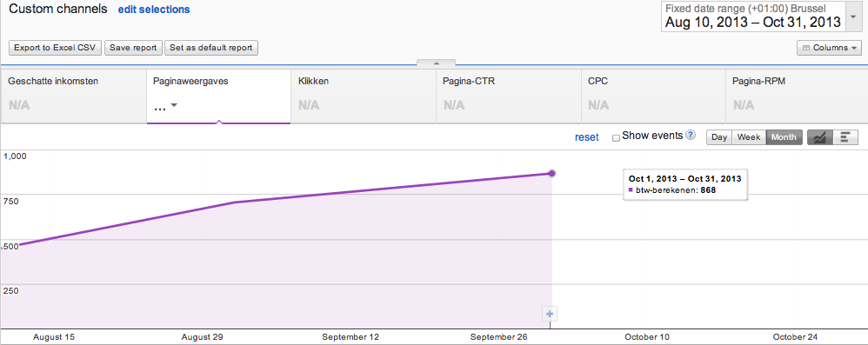868x345 pixels.
Task: Switch to line chart view icon
Action: click(x=820, y=137)
